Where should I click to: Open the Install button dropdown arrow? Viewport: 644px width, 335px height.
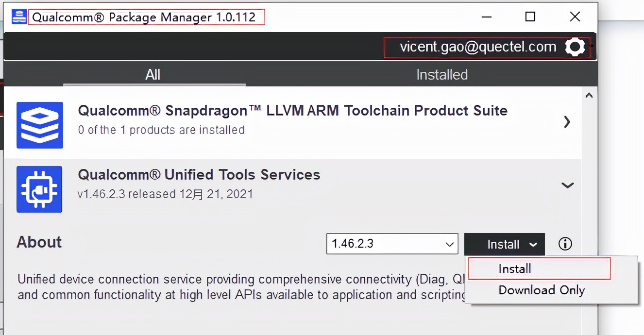[533, 244]
